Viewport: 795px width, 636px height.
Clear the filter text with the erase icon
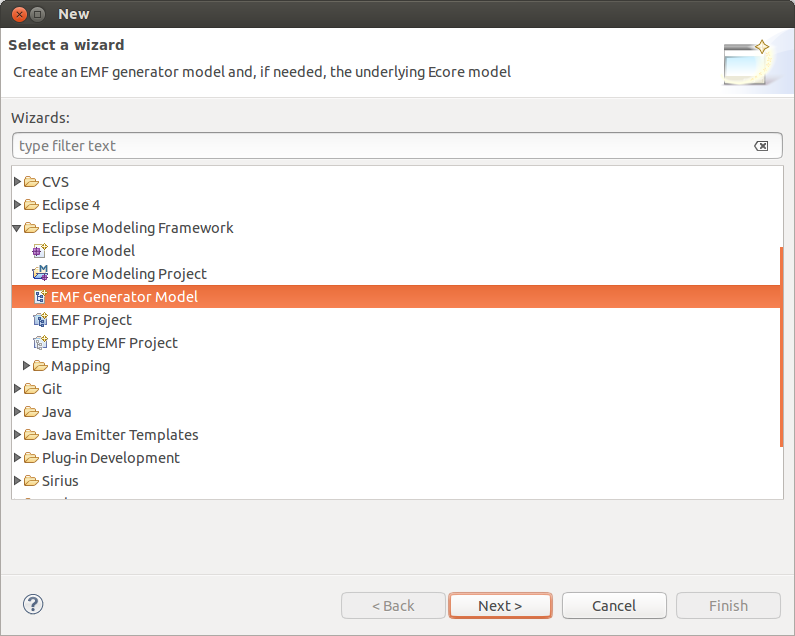coord(761,146)
